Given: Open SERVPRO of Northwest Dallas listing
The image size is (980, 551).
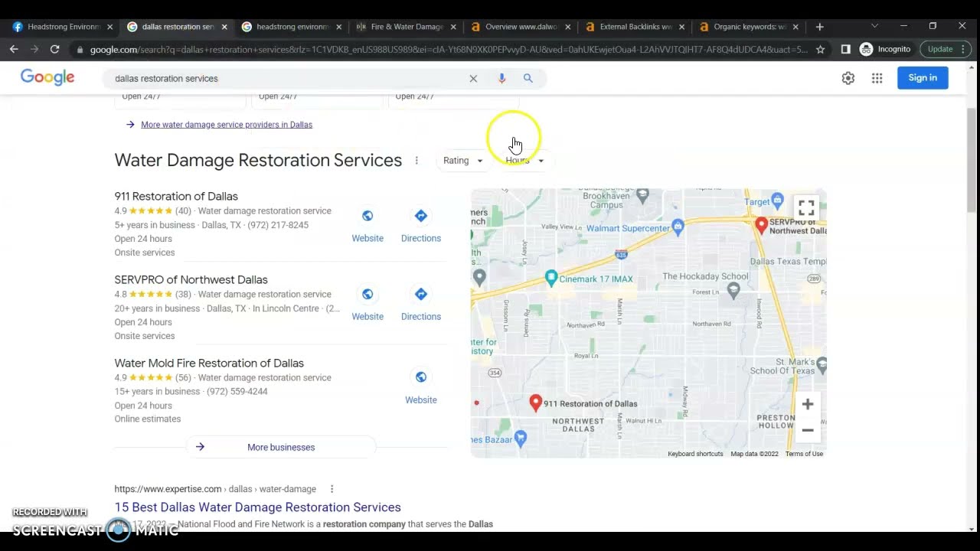Looking at the screenshot, I should pos(191,280).
